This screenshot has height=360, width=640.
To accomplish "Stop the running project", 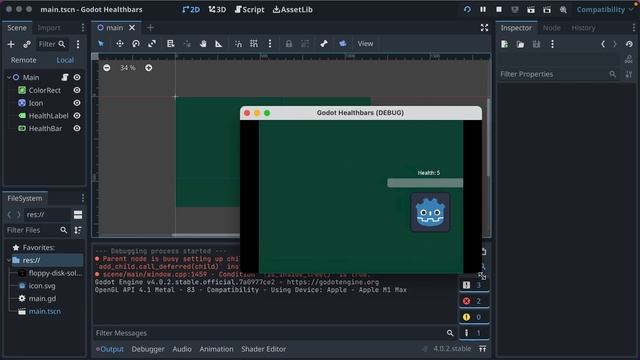I will [x=499, y=9].
